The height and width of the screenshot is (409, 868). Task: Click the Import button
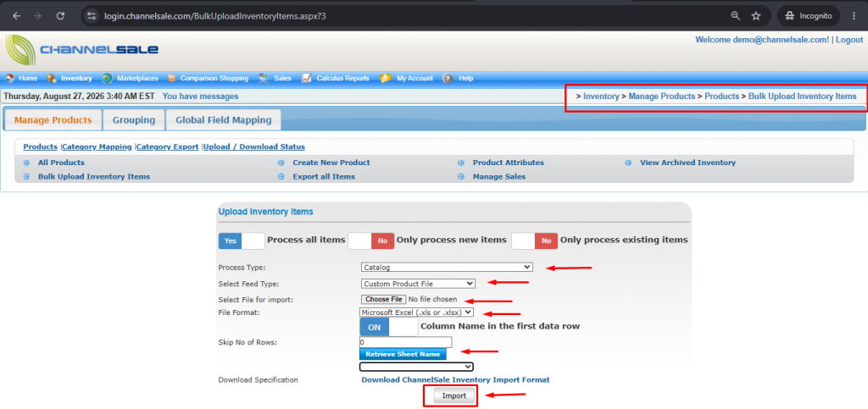click(x=454, y=395)
